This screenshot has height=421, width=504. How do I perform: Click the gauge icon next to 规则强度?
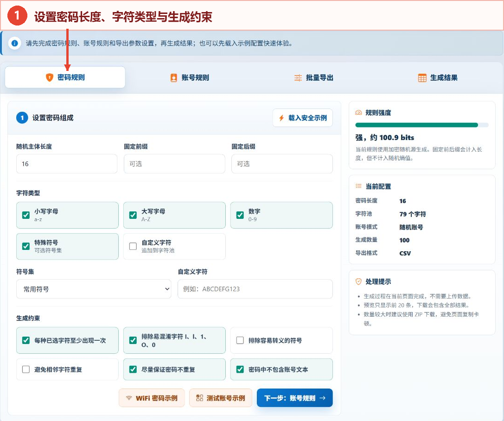(x=358, y=113)
